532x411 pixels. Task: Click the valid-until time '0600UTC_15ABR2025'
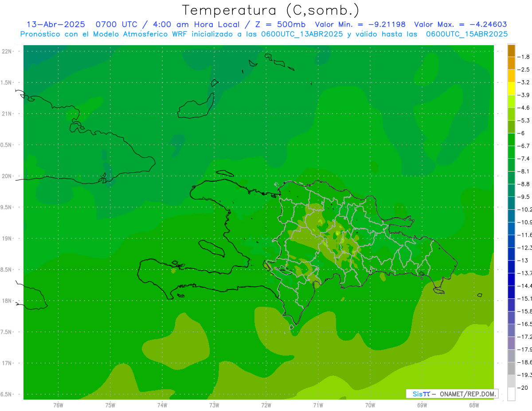pyautogui.click(x=467, y=34)
